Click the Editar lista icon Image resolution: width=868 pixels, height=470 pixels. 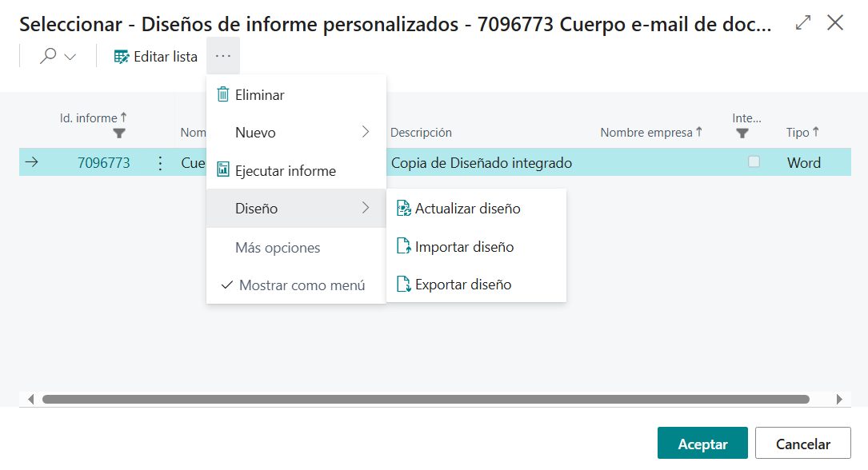122,56
